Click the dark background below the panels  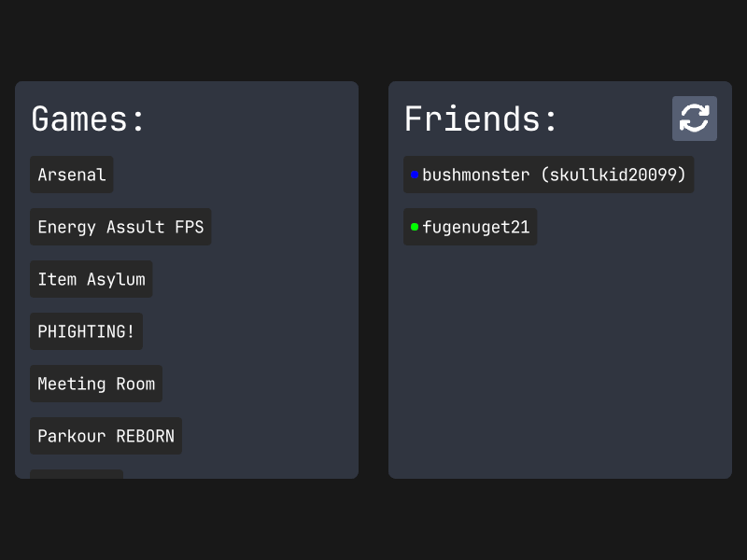coord(373,523)
